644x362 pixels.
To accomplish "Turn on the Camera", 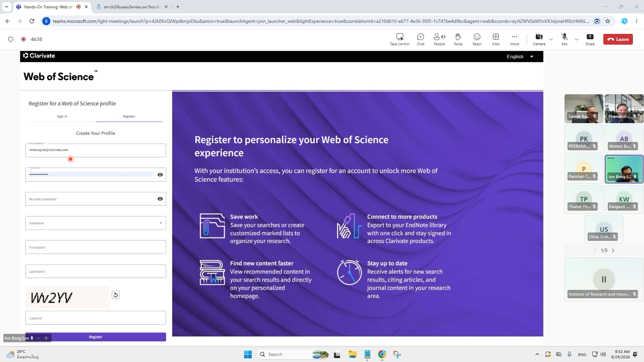I will pyautogui.click(x=539, y=39).
